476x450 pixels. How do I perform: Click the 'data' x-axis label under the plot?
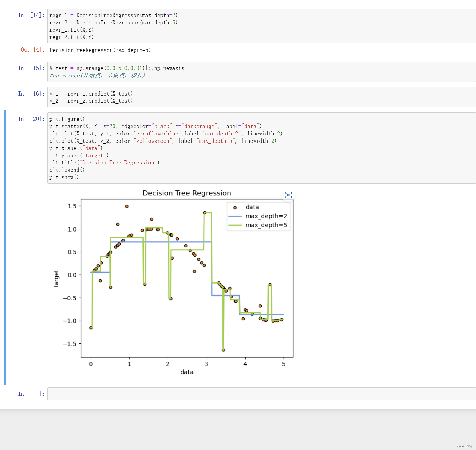(x=187, y=372)
